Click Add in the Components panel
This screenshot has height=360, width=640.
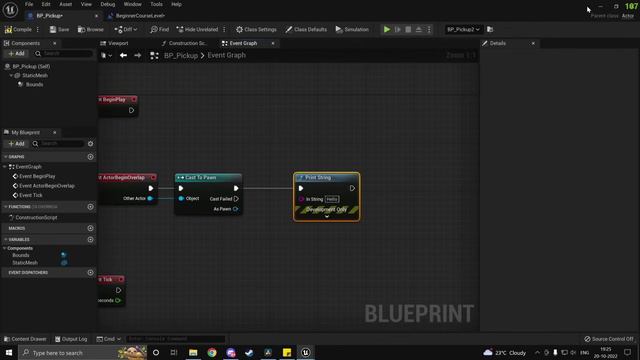16,53
